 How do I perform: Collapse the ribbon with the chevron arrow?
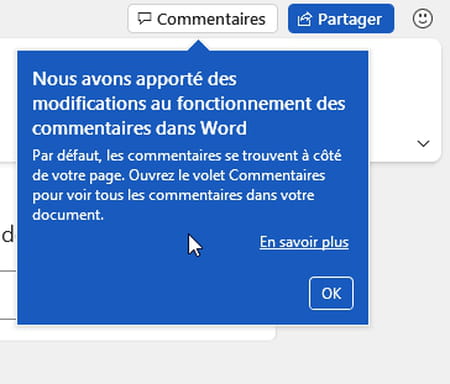point(423,144)
